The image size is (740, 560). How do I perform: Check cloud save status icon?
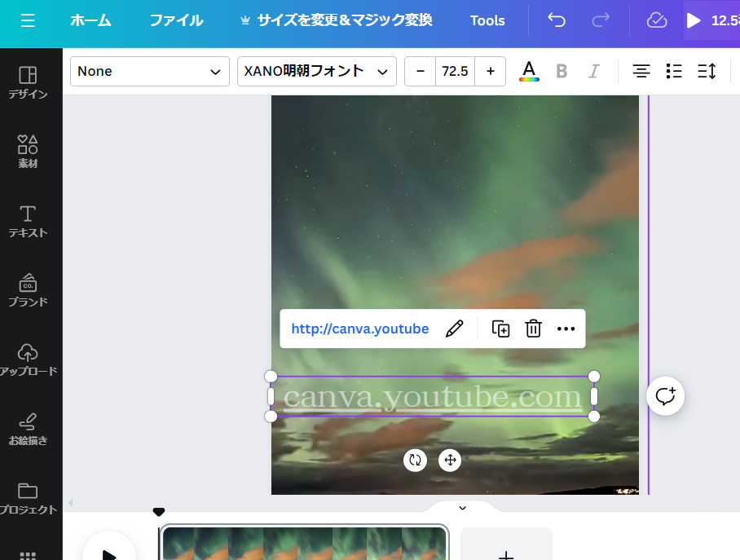click(x=657, y=20)
